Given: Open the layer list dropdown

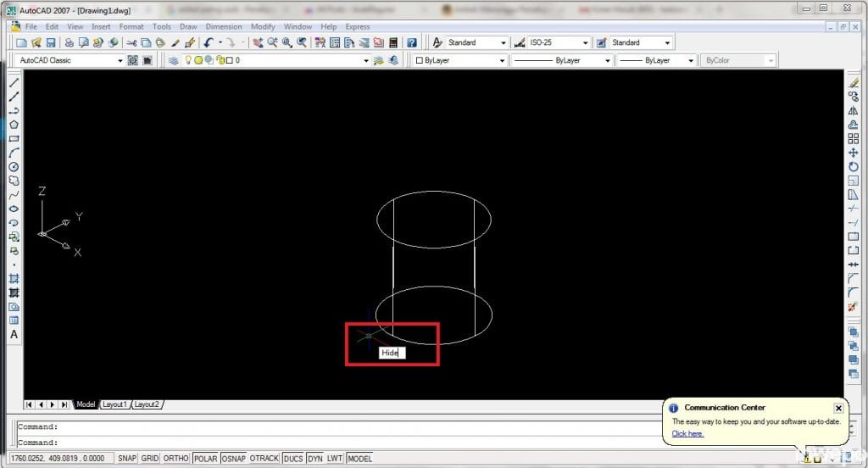Looking at the screenshot, I should (x=366, y=60).
